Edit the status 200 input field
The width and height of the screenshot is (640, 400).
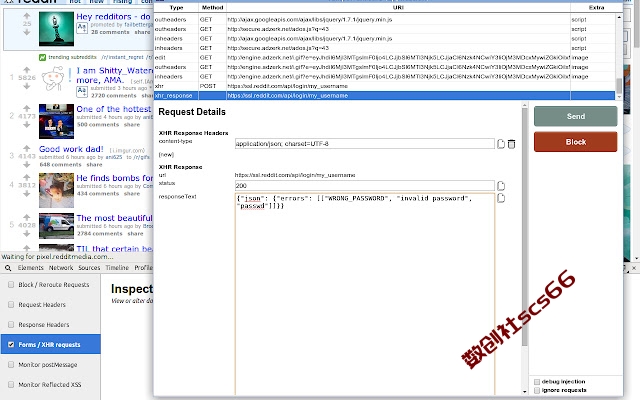tap(364, 185)
